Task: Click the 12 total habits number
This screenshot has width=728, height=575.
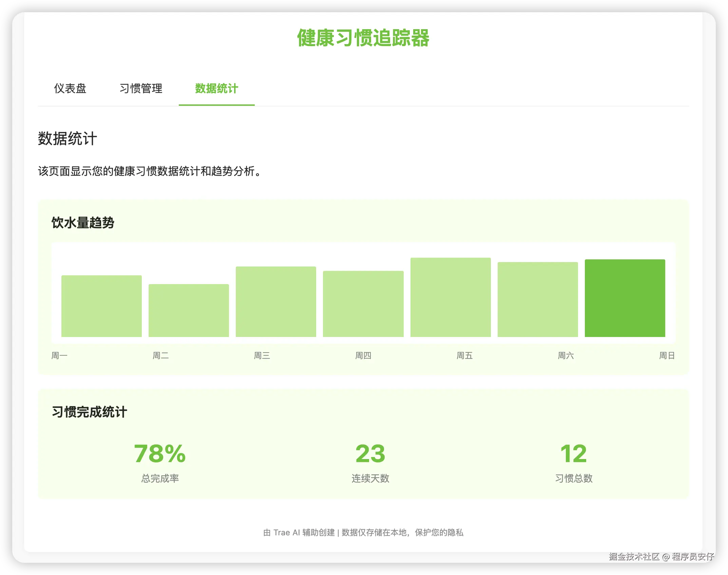Action: (x=573, y=454)
